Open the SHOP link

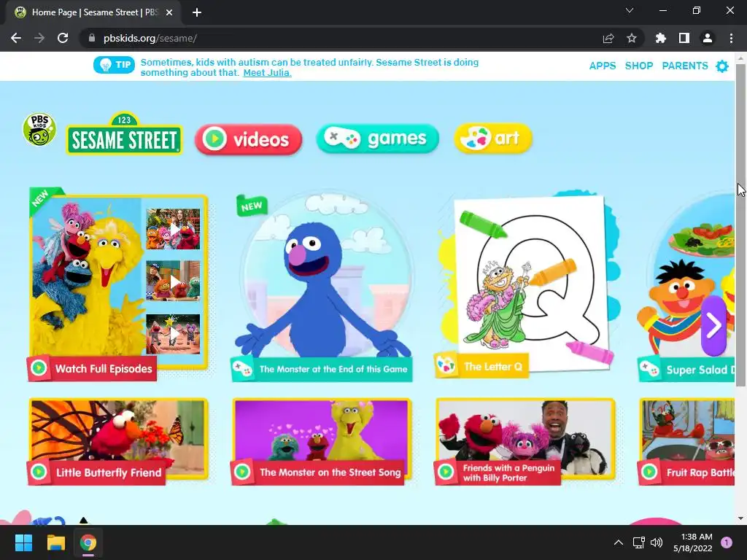coord(639,66)
